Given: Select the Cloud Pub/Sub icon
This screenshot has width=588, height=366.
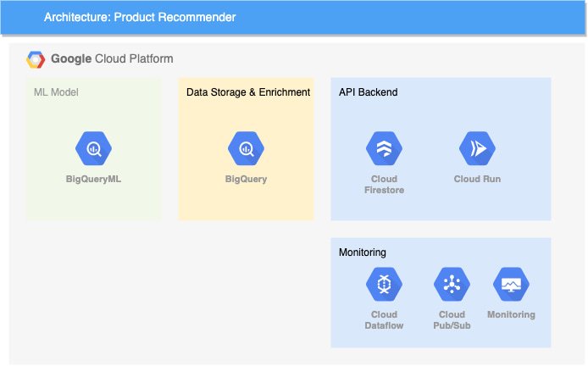Looking at the screenshot, I should coord(452,285).
